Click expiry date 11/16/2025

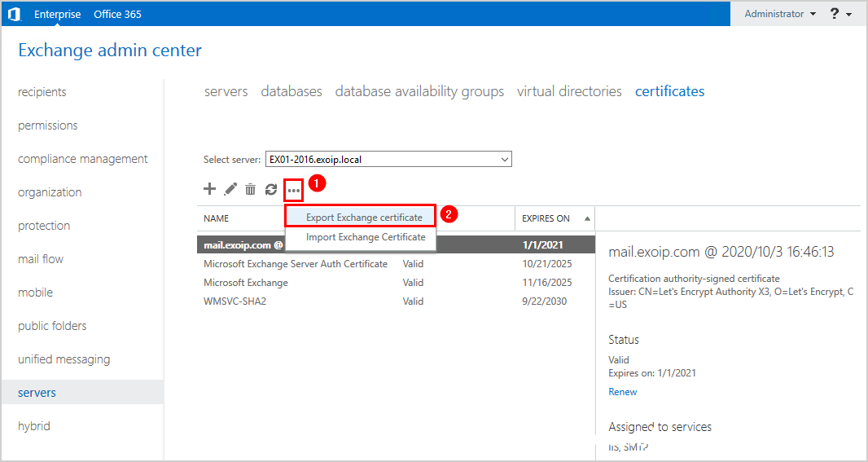point(547,283)
